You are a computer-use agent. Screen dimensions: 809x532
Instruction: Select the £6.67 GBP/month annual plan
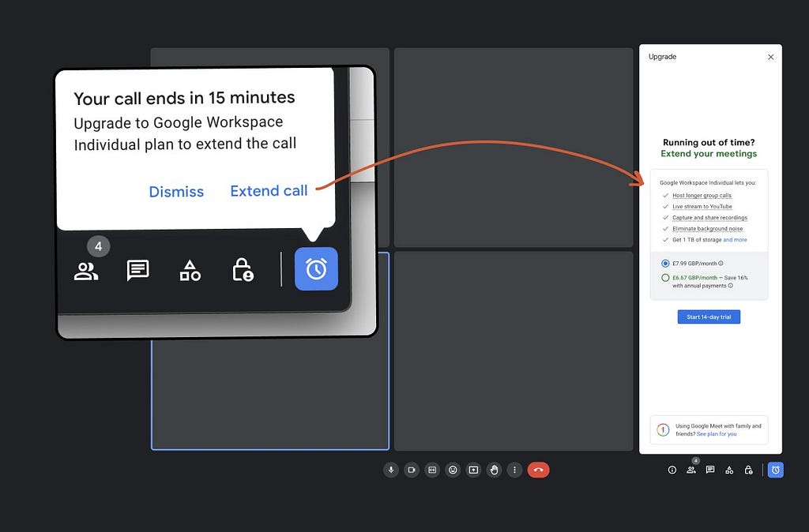665,278
